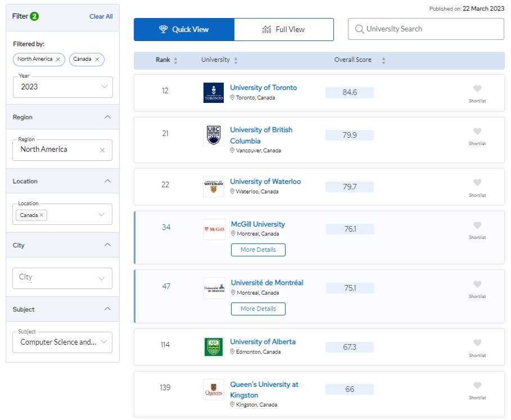Toggle shortlist heart for McGill University
Screen dimensions: 511x420
(x=477, y=225)
